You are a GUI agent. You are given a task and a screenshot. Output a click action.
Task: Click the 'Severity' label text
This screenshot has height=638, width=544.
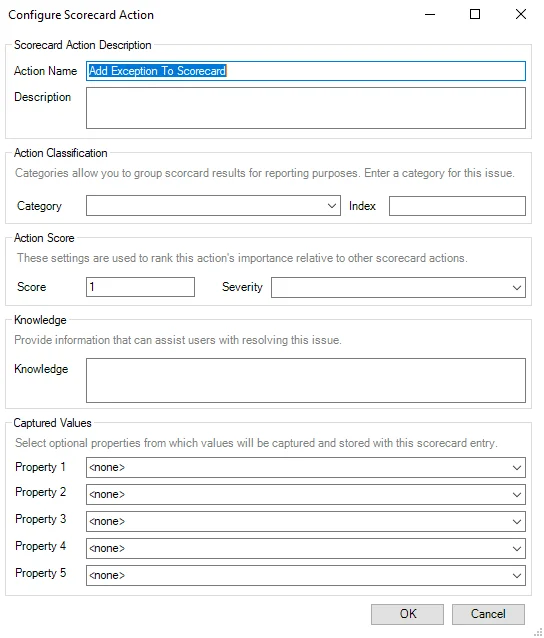point(242,287)
